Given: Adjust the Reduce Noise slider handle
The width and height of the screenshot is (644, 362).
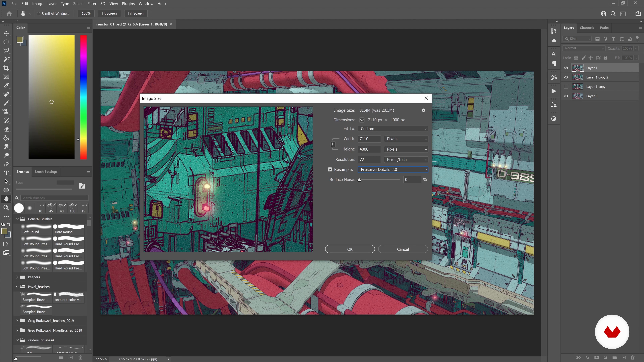Looking at the screenshot, I should 360,180.
